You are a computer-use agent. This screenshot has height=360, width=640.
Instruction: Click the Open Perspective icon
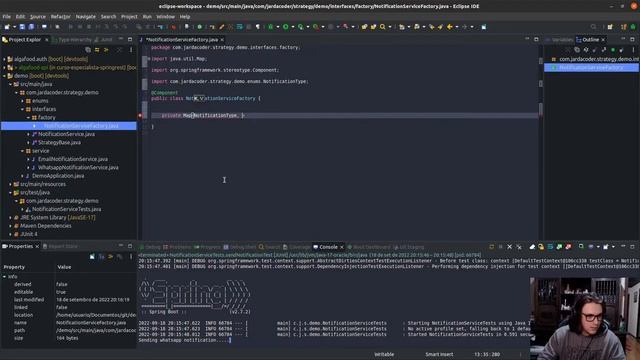[x=610, y=27]
